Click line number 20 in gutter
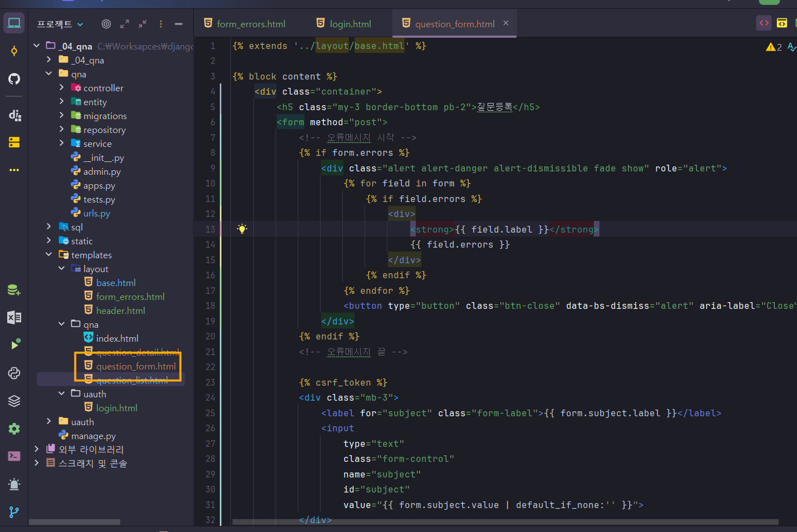The height and width of the screenshot is (532, 797). tap(210, 336)
